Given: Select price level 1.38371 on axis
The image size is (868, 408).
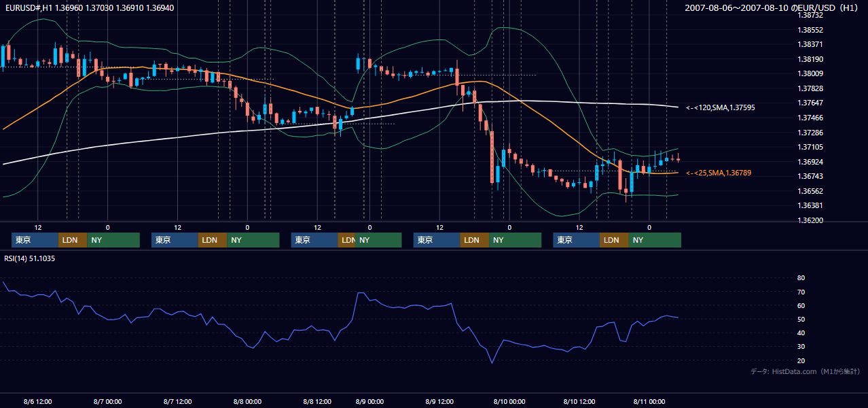Looking at the screenshot, I should pyautogui.click(x=810, y=44).
